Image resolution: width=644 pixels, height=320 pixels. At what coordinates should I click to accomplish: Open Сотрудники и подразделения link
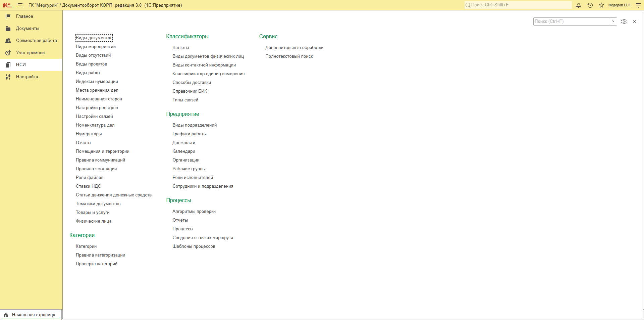(203, 186)
